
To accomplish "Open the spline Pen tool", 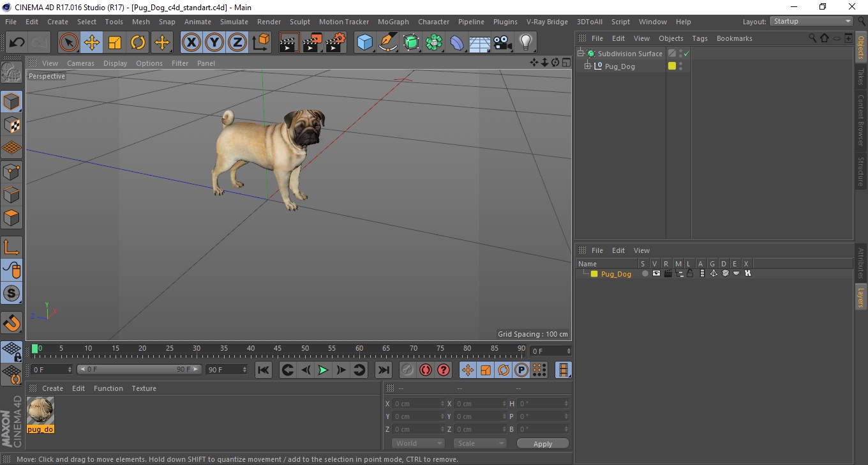I will 388,43.
